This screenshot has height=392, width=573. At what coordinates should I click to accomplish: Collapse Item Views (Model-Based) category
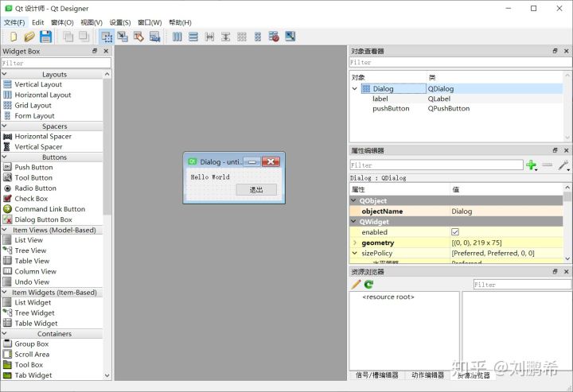[x=5, y=230]
